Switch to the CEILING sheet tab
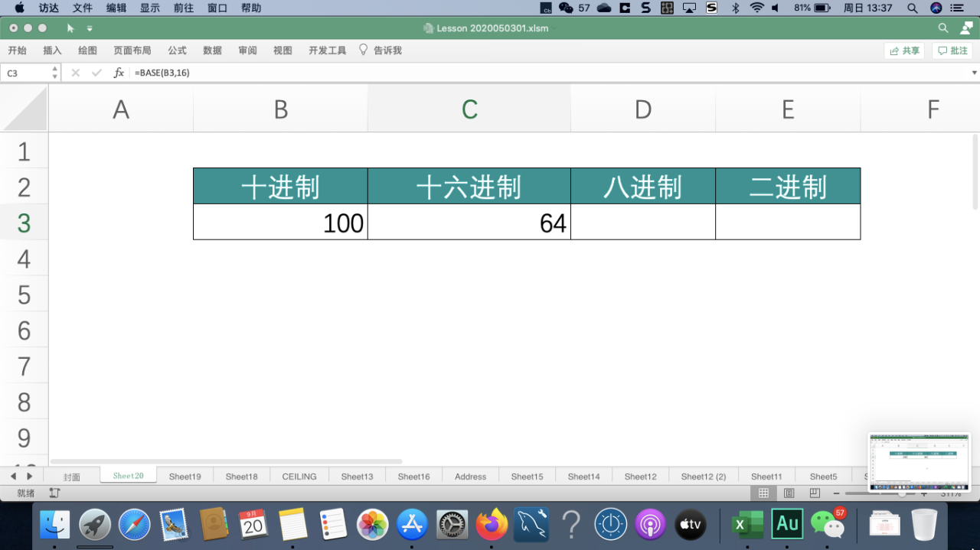Screen dimensions: 980x550 point(299,477)
